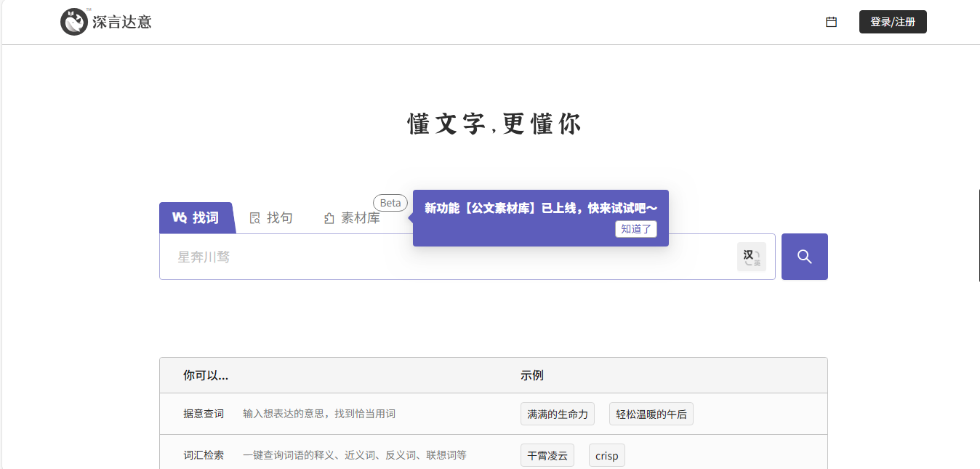Click the 一键查询词语的释义 description text
Screen dimensions: 980x469
pyautogui.click(x=355, y=455)
